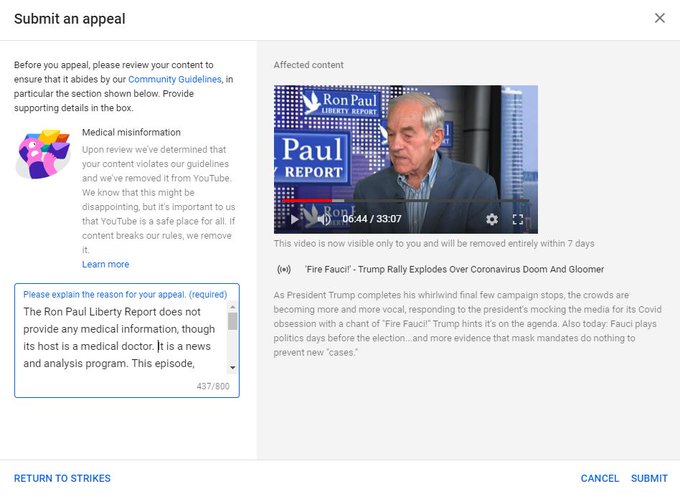This screenshot has height=494, width=680.
Task: Click the Ron Paul video thumbnail
Action: (405, 145)
